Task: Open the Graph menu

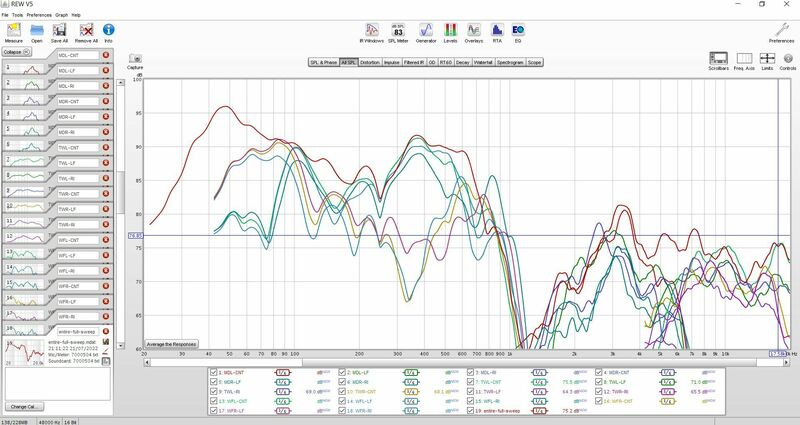Action: point(61,15)
